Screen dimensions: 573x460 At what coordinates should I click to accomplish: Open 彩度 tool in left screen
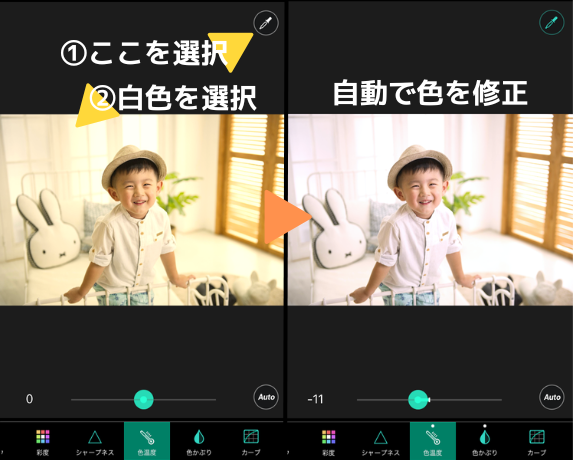43,442
